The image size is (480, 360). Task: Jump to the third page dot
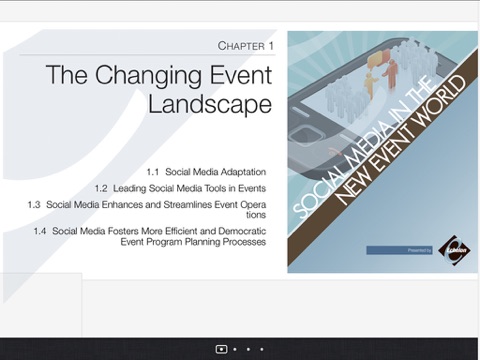248,349
